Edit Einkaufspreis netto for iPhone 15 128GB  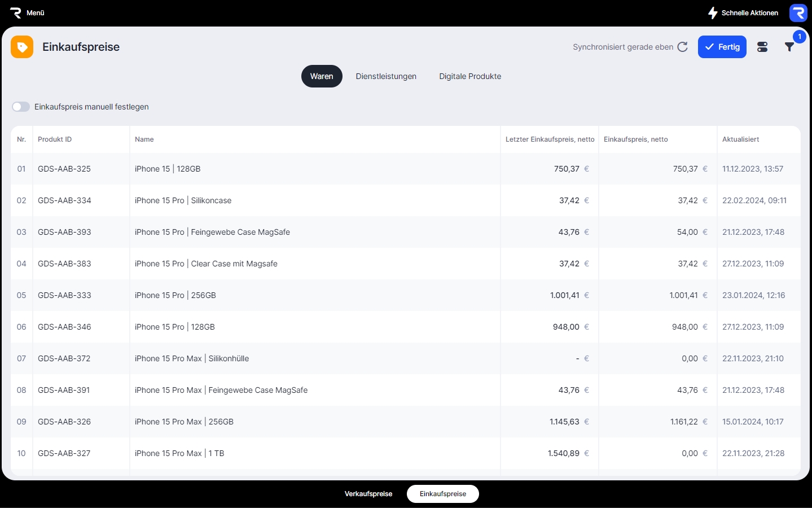(685, 169)
